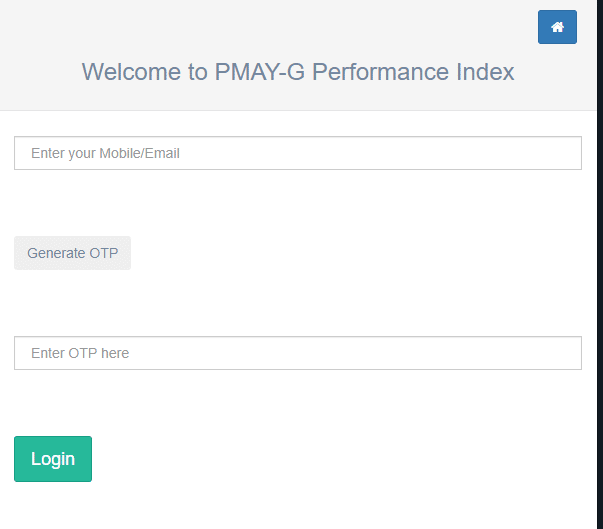Click the "Welcome to PMAY-G Performance Index" heading
This screenshot has width=603, height=529.
click(298, 72)
